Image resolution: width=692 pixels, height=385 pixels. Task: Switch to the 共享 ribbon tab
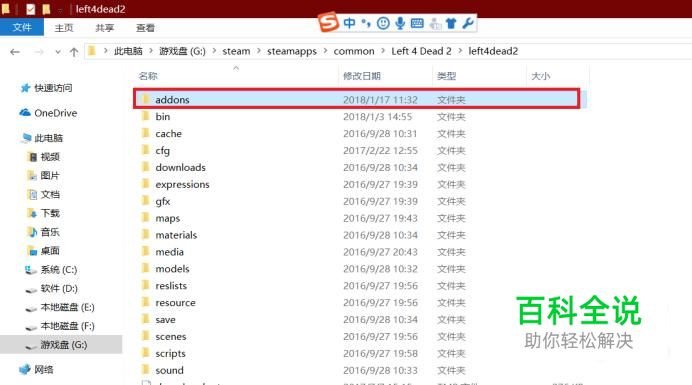coord(105,28)
